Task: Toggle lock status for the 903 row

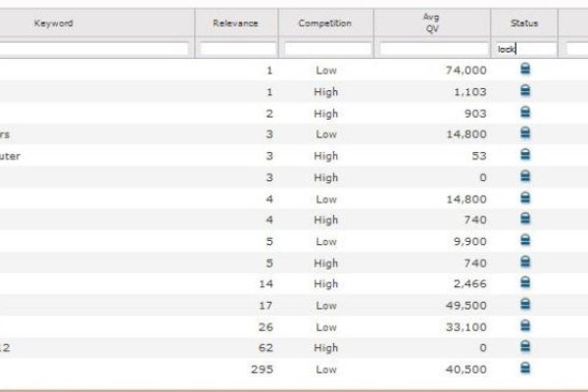Action: (524, 113)
